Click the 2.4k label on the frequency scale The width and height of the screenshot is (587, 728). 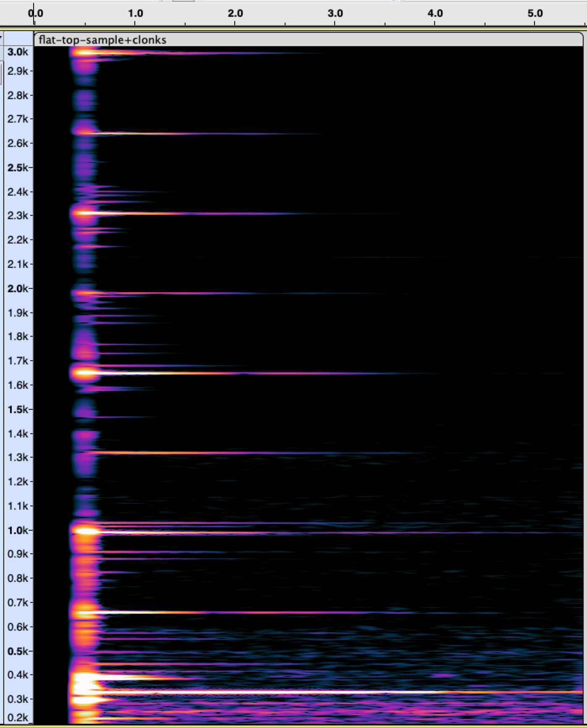click(x=18, y=192)
